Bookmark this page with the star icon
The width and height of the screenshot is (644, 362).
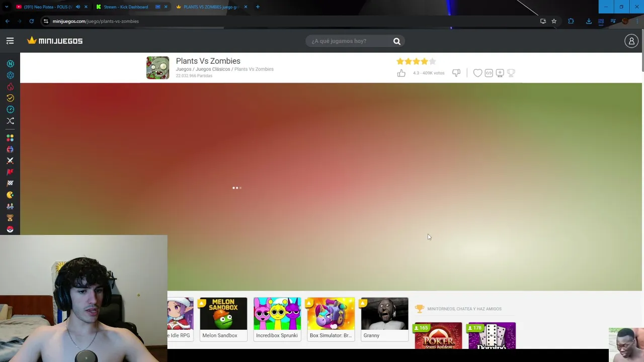point(554,21)
